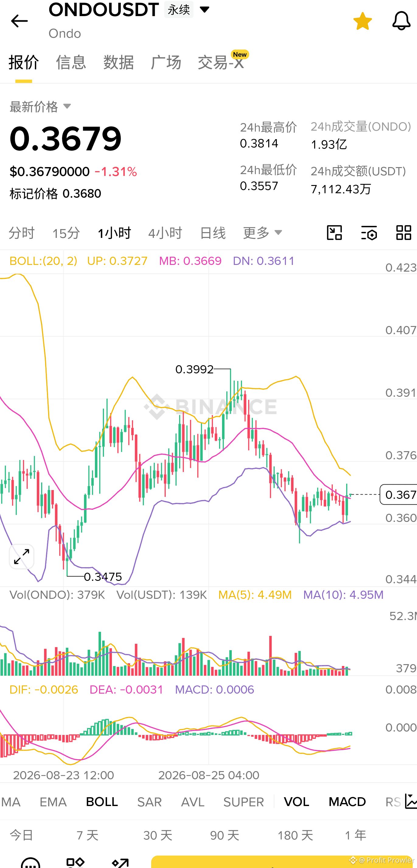
Task: Tap the MACD value 0.0006 label
Action: coord(214,689)
